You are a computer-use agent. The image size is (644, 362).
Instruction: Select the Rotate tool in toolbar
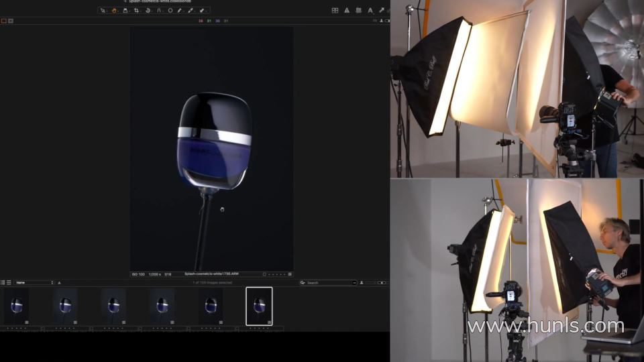(148, 11)
